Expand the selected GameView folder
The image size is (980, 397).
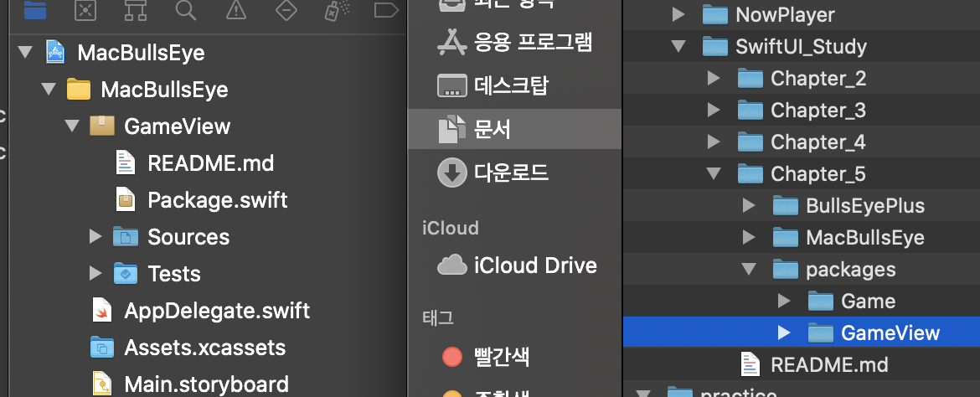784,333
